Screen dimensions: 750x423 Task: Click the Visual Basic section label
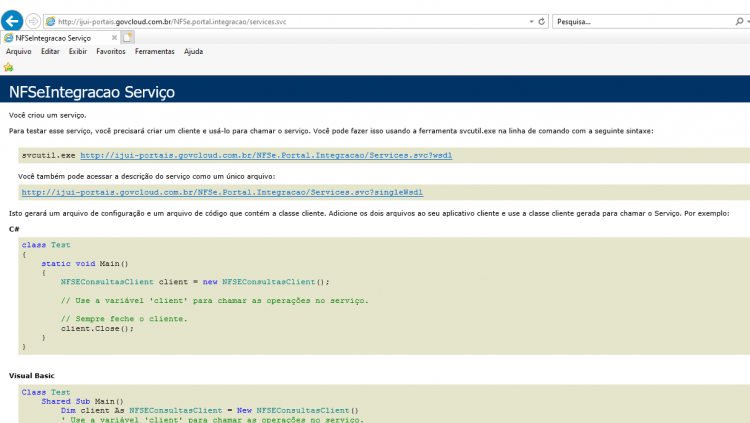[x=32, y=376]
